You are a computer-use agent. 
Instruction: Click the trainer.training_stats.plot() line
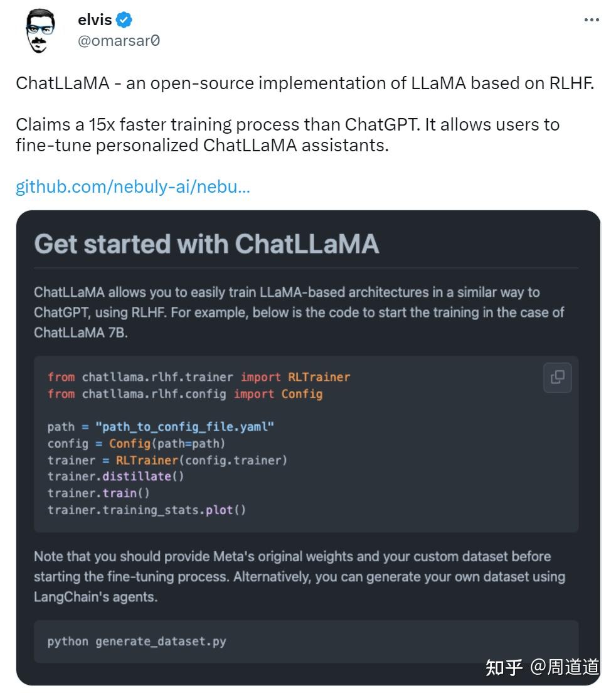pos(147,510)
